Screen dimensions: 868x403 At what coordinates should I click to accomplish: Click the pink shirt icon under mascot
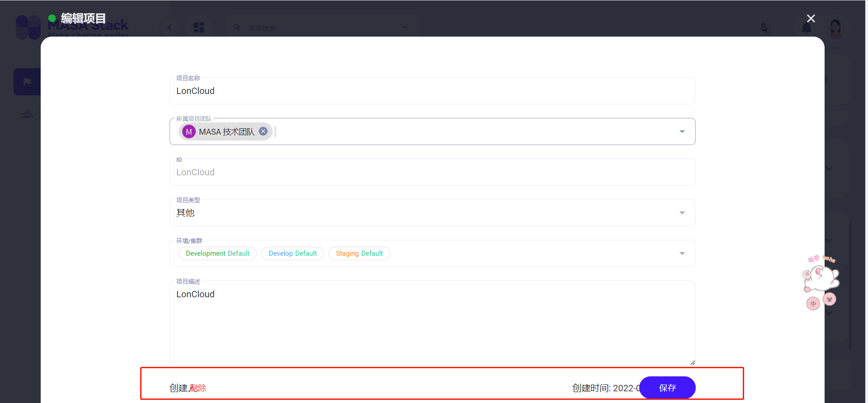(830, 299)
